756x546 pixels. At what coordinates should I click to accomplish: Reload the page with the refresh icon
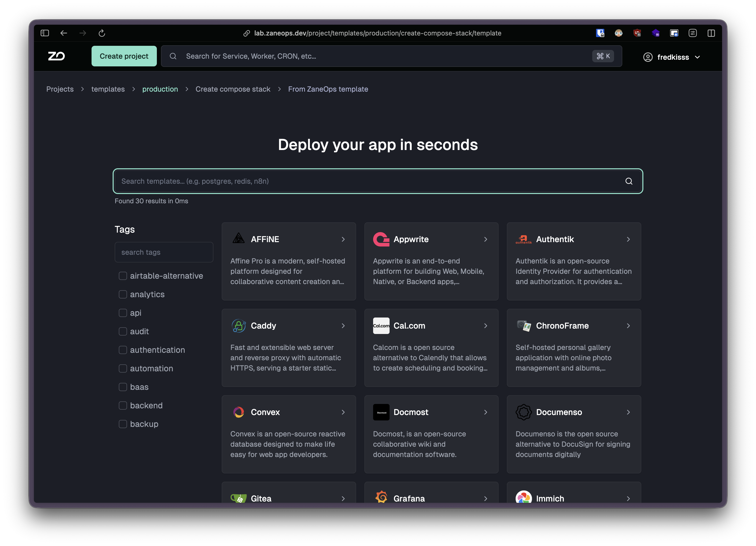tap(102, 33)
